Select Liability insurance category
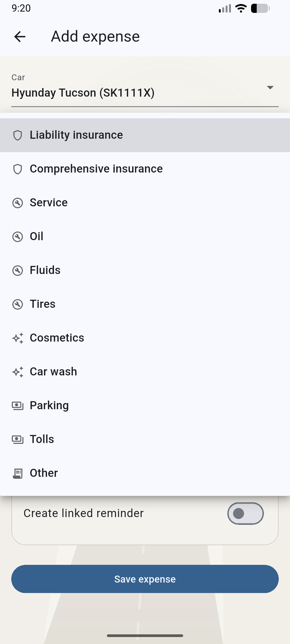The width and height of the screenshot is (290, 644). (76, 135)
